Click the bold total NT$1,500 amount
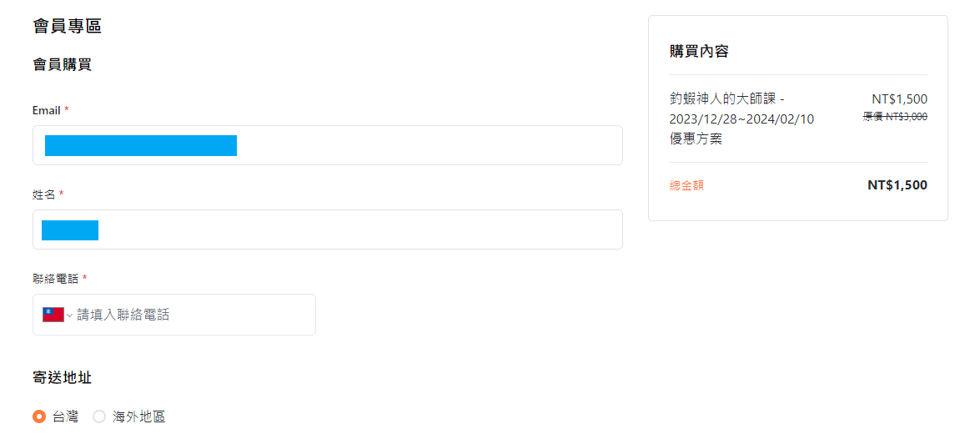Image resolution: width=980 pixels, height=434 pixels. coord(897,185)
